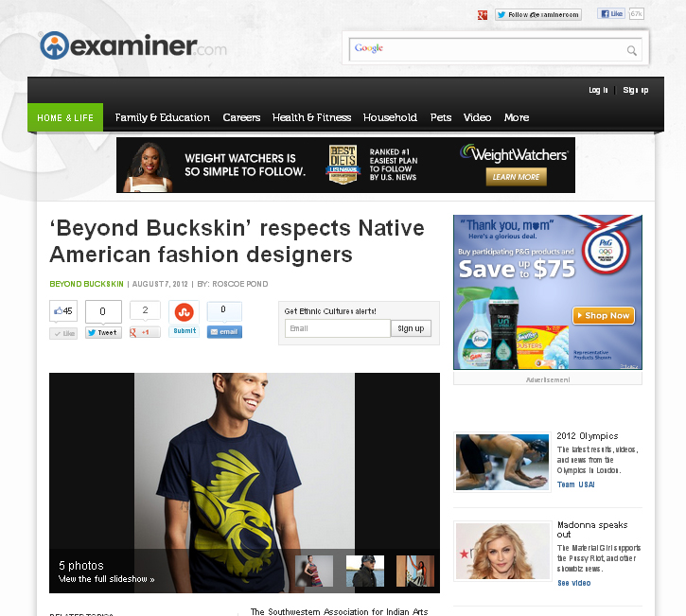Click the search magnifier icon
Screen dimensions: 686x616
[x=632, y=50]
